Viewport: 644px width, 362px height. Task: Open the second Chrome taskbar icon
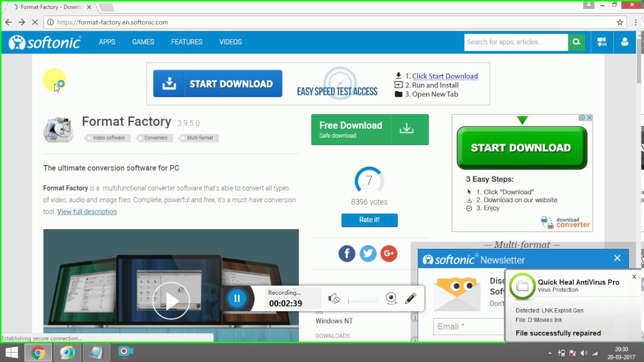(67, 352)
